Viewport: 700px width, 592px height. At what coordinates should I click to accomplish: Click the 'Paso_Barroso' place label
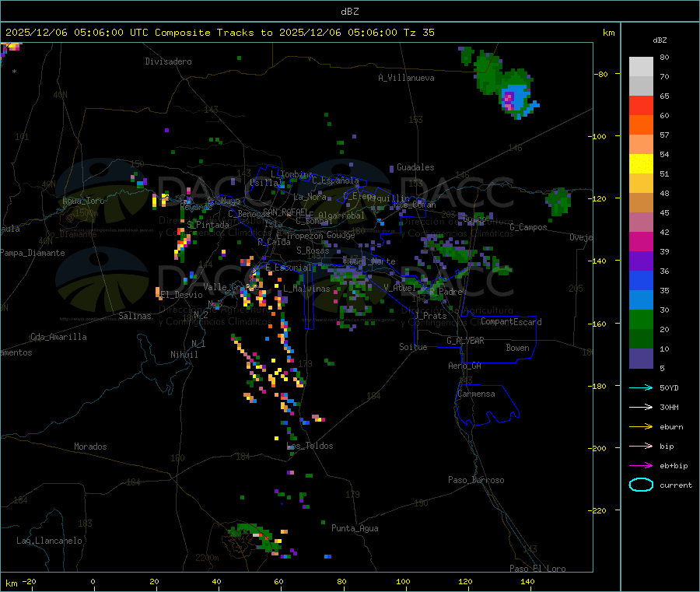click(x=476, y=480)
